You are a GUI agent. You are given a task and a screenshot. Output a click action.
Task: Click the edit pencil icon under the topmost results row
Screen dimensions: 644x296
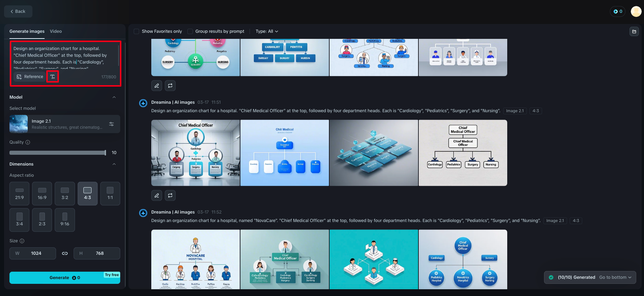point(157,86)
